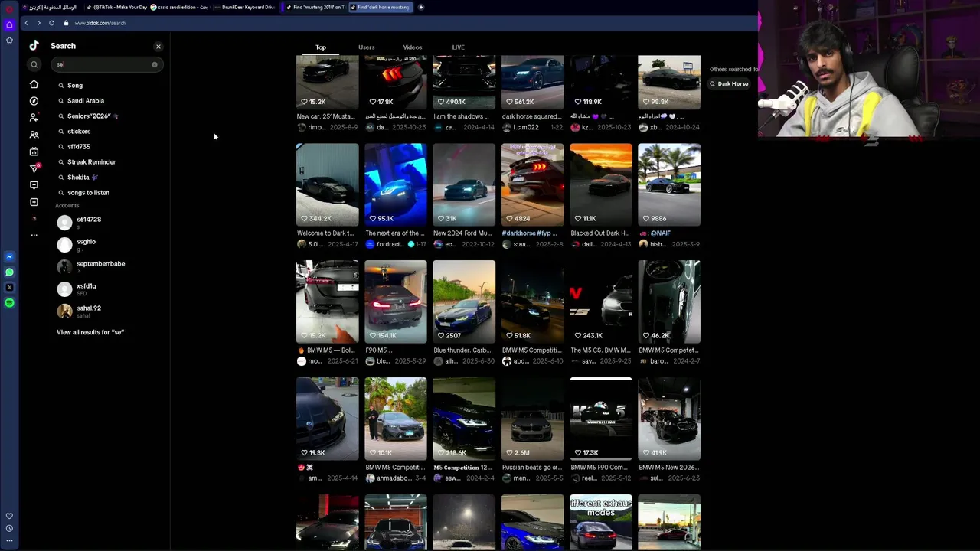This screenshot has width=980, height=551.
Task: Switch to "Find 'mustang 2018'" browser tab
Action: [315, 7]
